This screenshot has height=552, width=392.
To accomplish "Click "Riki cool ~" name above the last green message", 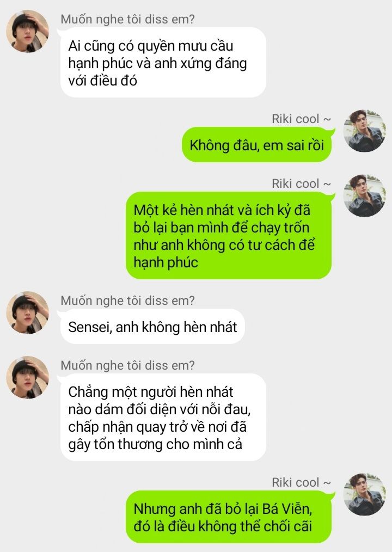I will coord(301,483).
